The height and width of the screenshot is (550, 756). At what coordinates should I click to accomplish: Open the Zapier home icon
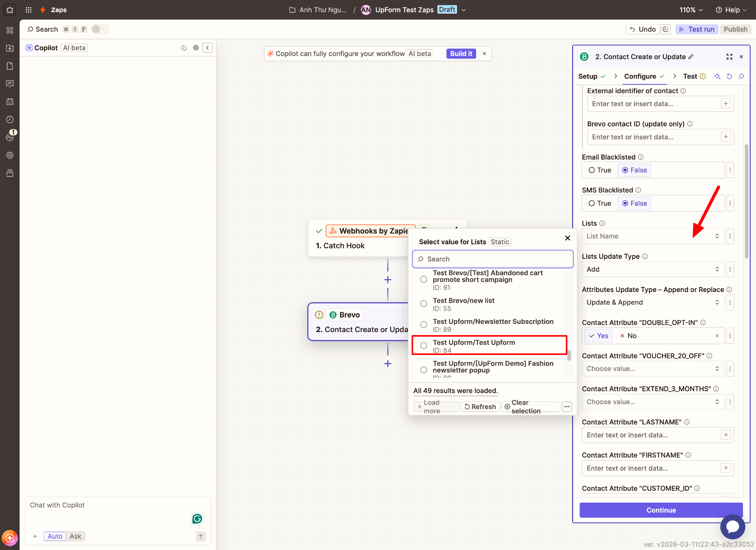[x=10, y=10]
